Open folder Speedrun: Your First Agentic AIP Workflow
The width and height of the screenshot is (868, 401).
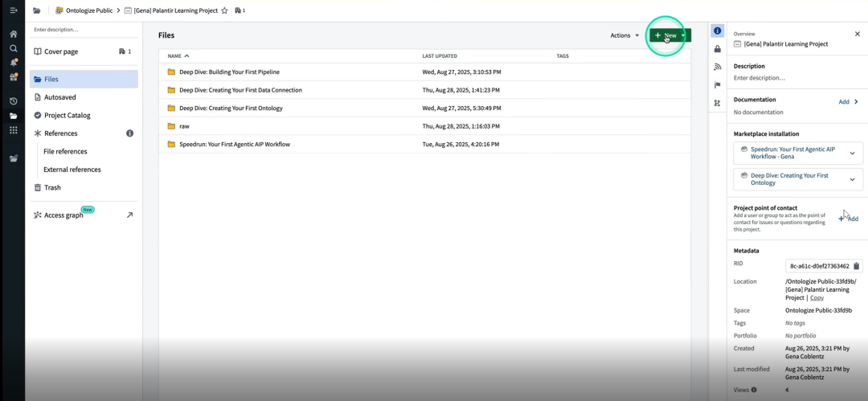[x=235, y=144]
